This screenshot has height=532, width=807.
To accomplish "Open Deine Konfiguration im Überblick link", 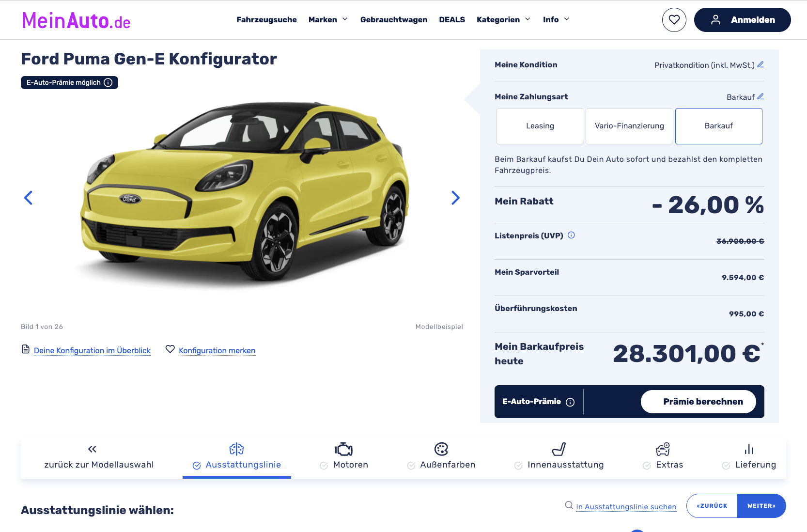I will (92, 350).
